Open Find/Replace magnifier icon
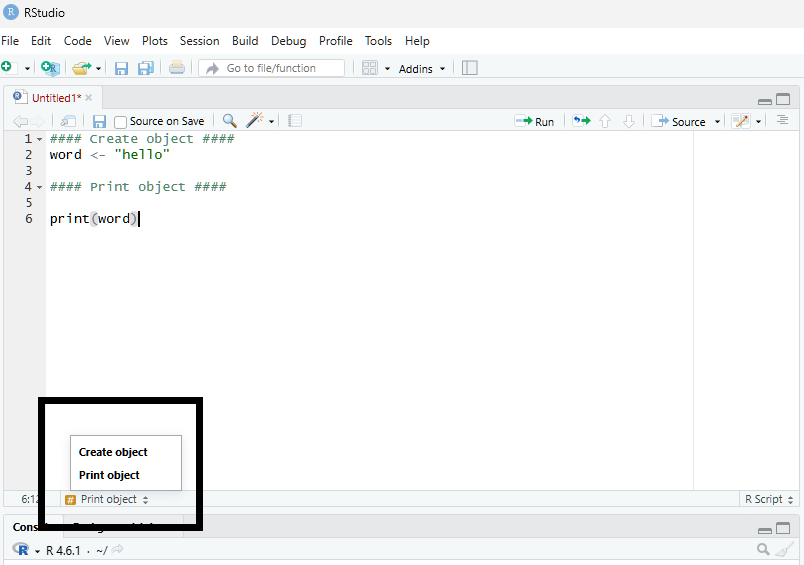 230,121
